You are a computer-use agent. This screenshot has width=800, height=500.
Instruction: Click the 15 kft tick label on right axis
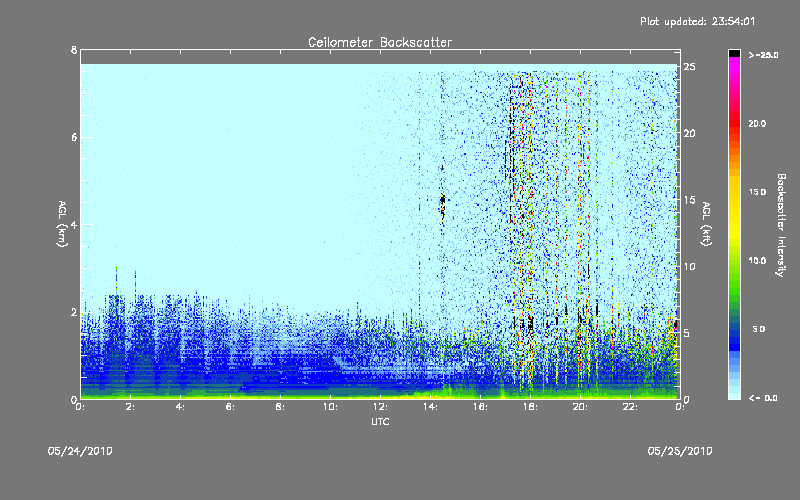pyautogui.click(x=689, y=200)
